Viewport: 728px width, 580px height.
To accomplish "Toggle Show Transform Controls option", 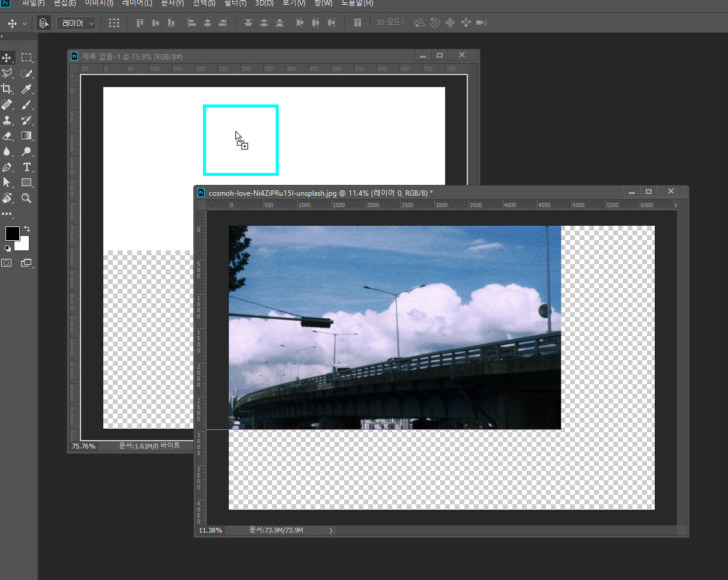I will click(114, 23).
